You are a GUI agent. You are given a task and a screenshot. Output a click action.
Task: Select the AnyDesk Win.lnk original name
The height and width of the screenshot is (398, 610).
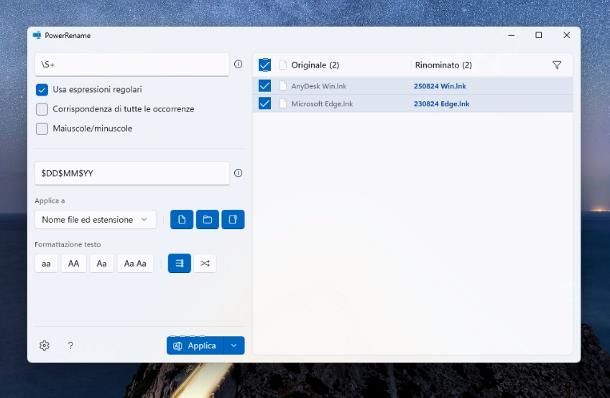click(x=319, y=86)
